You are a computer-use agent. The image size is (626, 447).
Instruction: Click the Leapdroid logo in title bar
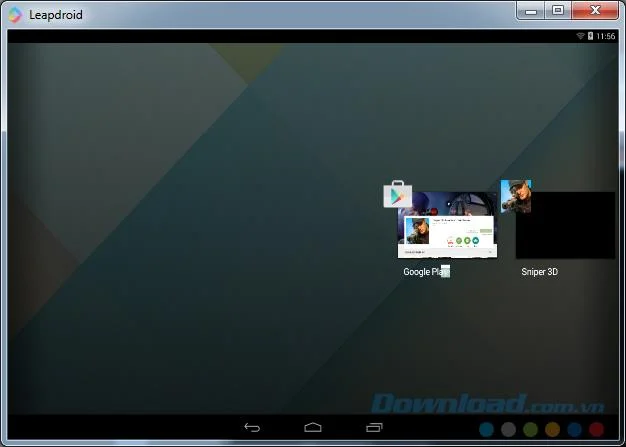(x=15, y=15)
